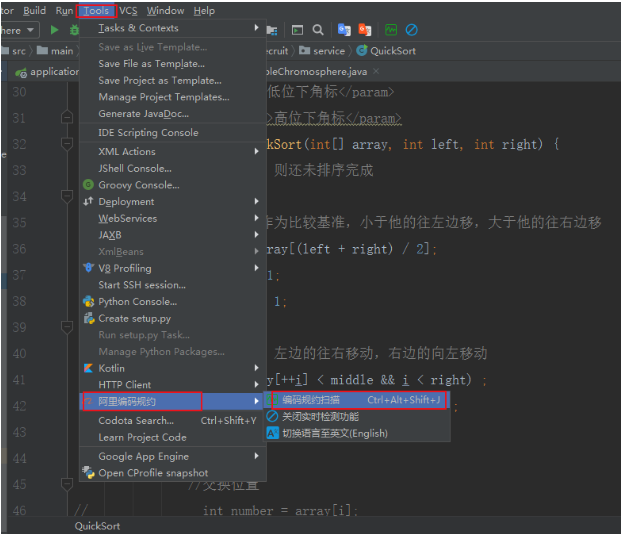Close the ChromoSphere.java editor tab
The height and width of the screenshot is (534, 623).
[x=376, y=71]
